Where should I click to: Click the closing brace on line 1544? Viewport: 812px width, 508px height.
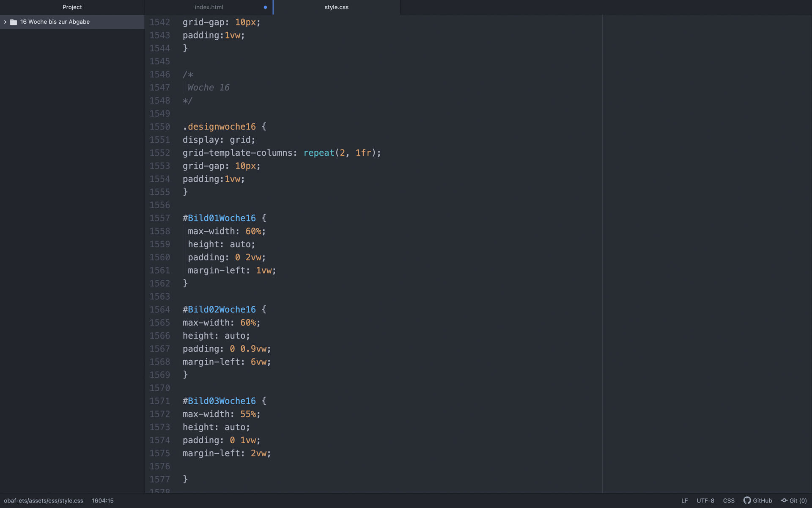pos(185,48)
